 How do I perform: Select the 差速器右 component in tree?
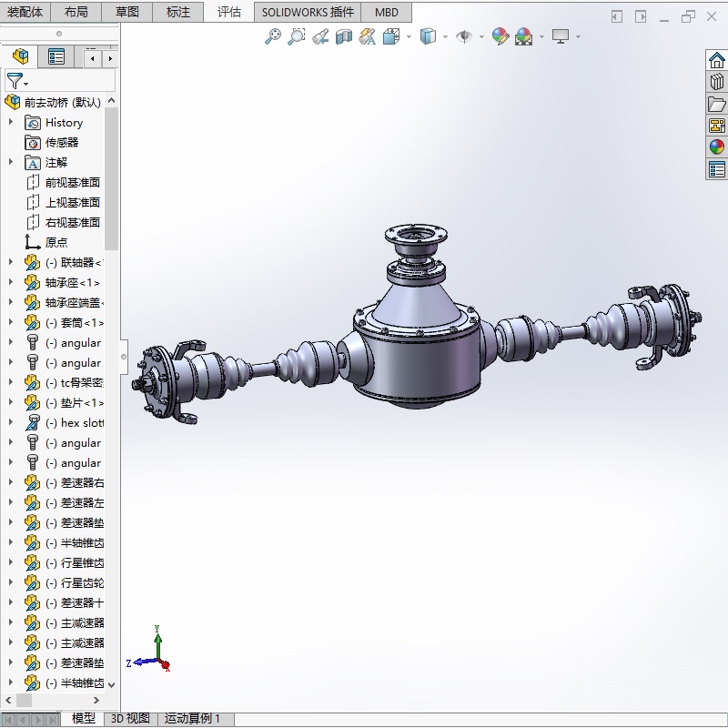point(75,483)
